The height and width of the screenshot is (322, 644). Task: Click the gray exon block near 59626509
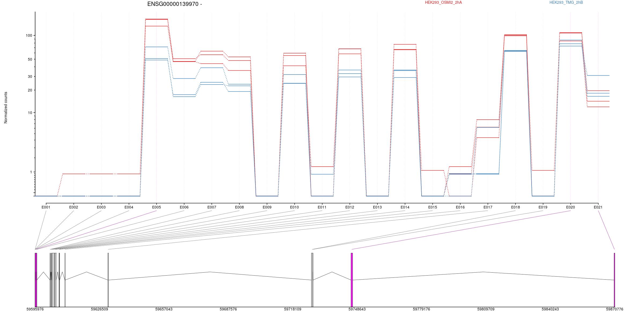pyautogui.click(x=108, y=280)
